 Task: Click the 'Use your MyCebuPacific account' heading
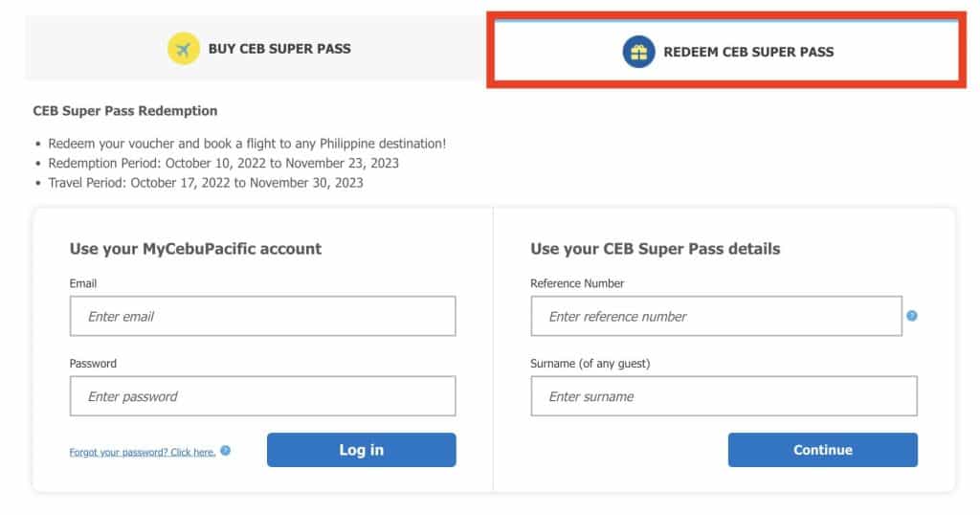[195, 249]
